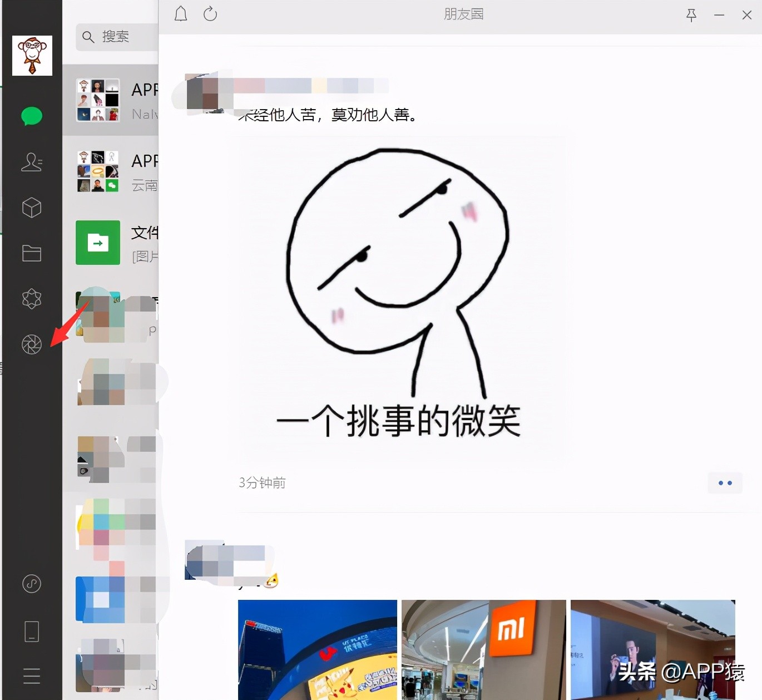Launch Search with the circled S icon

[32, 584]
